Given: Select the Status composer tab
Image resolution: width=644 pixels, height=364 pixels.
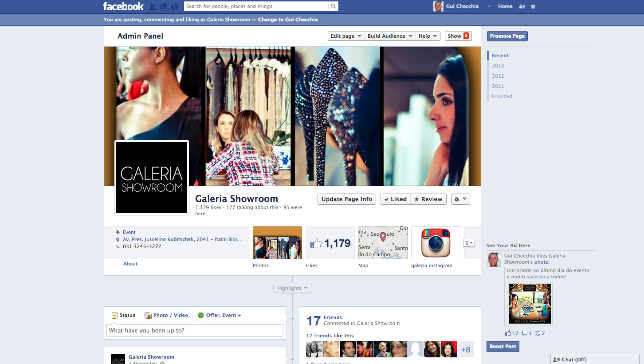Looking at the screenshot, I should (123, 315).
